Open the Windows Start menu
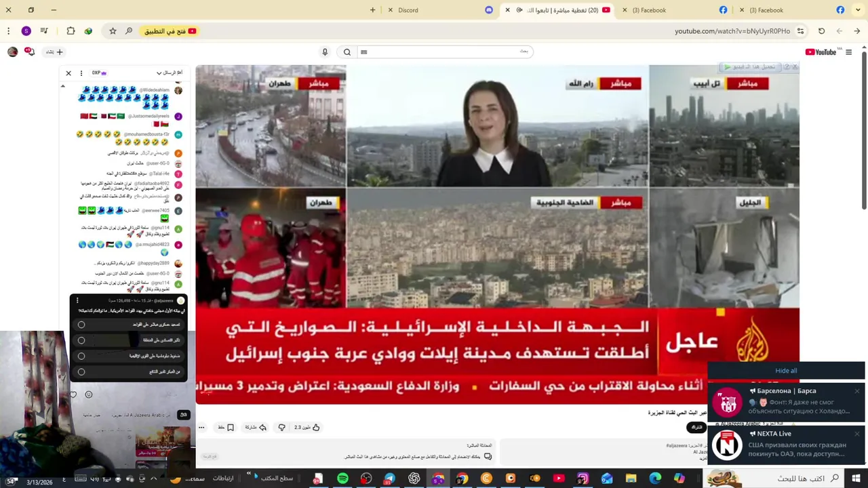This screenshot has height=488, width=868. 855,479
